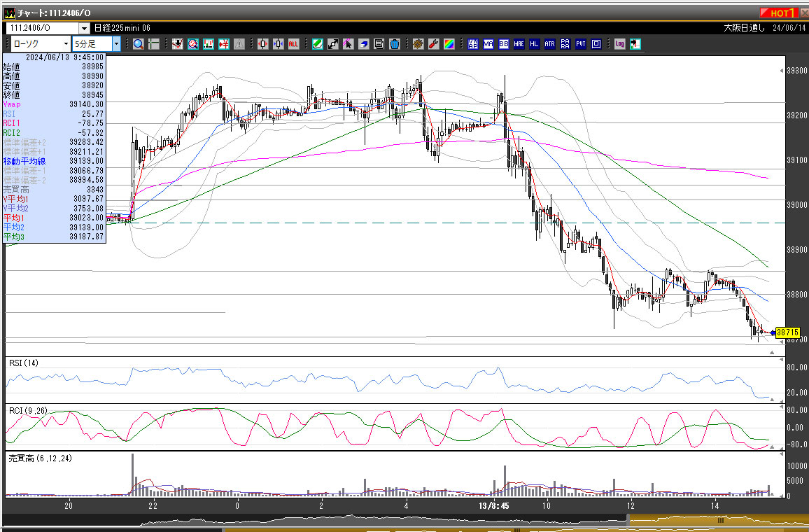Screen dimensions: 809x532
Task: Select the eraser tool icon
Action: point(364,44)
